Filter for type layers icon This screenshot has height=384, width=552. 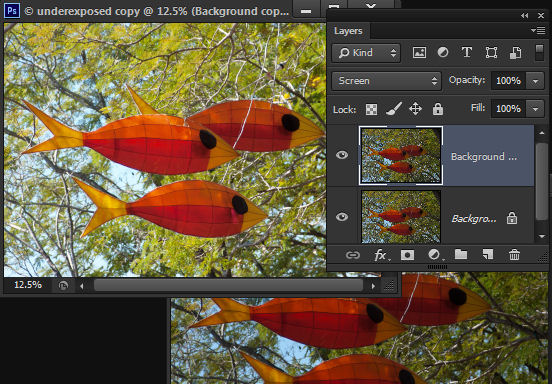466,52
